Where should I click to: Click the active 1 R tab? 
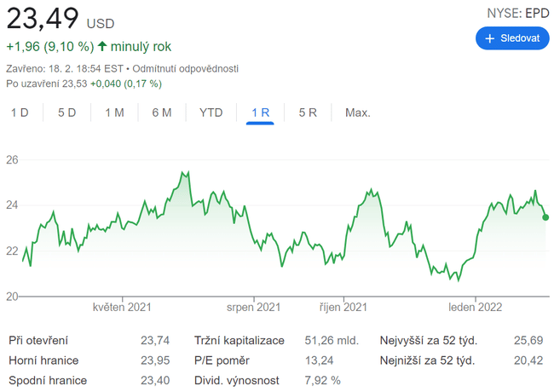260,112
